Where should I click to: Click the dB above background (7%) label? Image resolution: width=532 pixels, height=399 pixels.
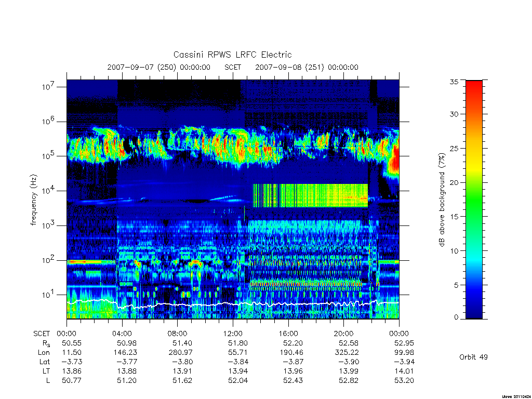point(442,199)
